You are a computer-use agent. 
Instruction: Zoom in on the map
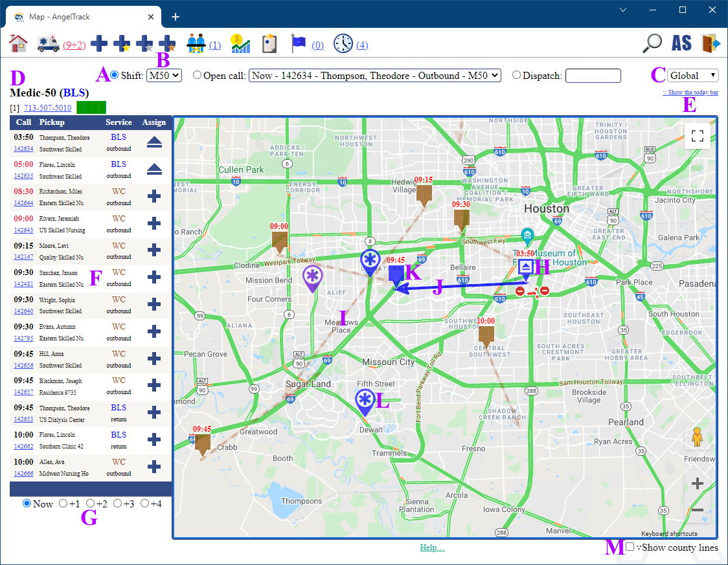click(697, 484)
